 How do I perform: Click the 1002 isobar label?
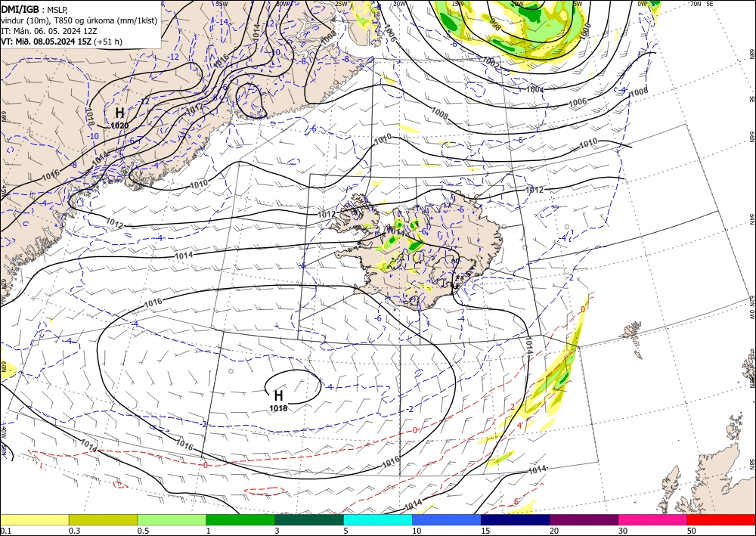(x=491, y=63)
